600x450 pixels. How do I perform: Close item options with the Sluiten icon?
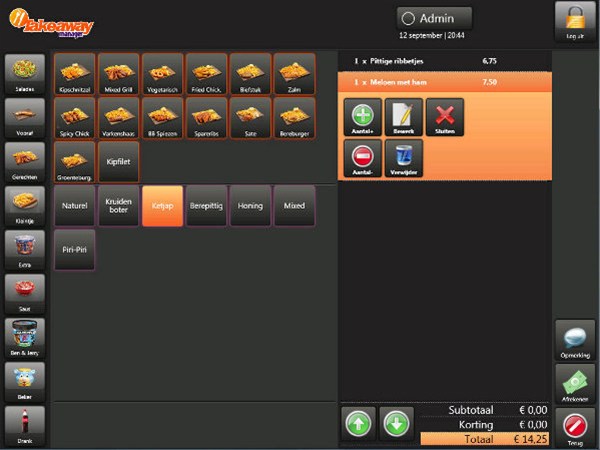tap(445, 116)
